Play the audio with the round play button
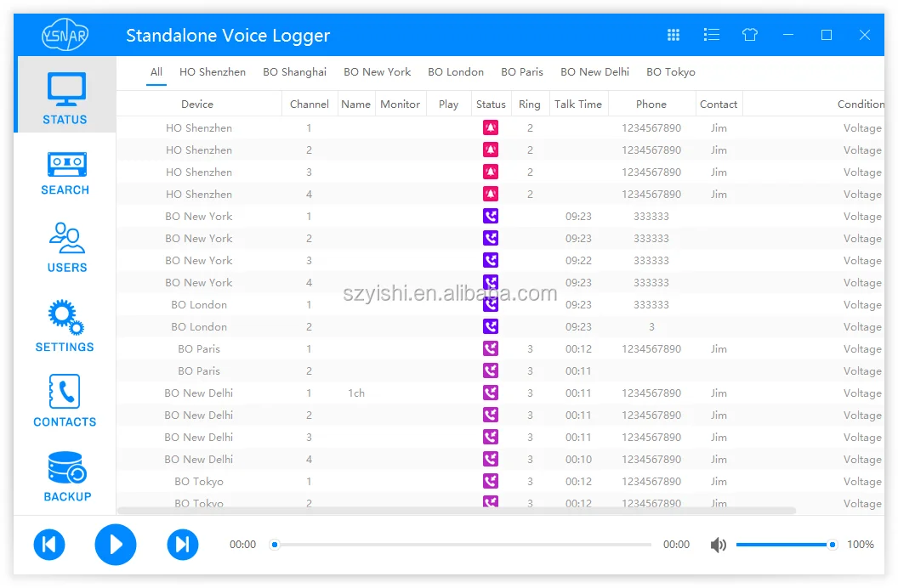The width and height of the screenshot is (898, 588). point(116,545)
